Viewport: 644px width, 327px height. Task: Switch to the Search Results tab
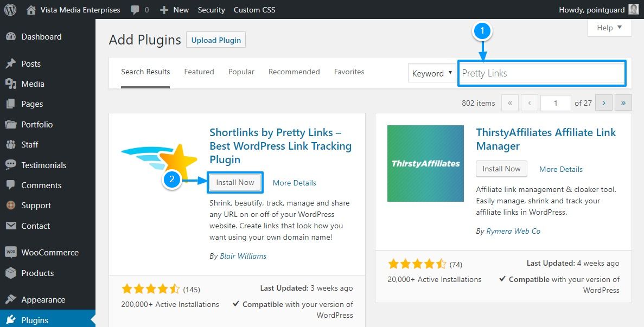[x=145, y=72]
